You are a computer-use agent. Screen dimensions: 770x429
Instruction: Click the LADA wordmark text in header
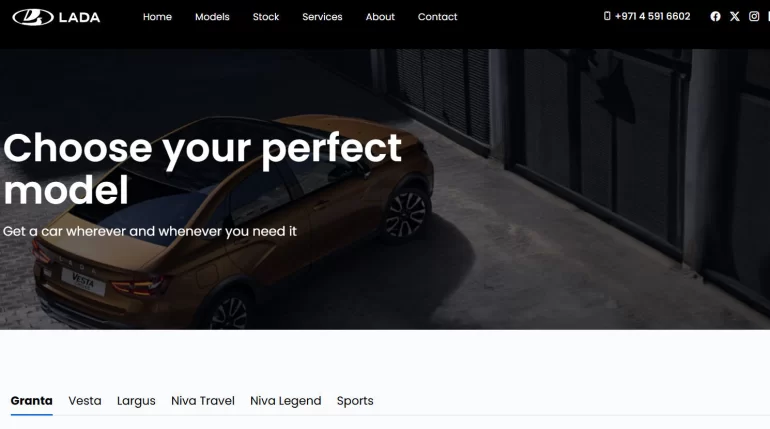[80, 18]
